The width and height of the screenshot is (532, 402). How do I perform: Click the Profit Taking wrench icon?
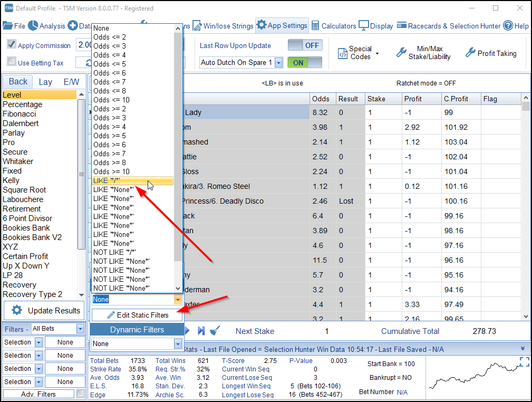coord(470,53)
